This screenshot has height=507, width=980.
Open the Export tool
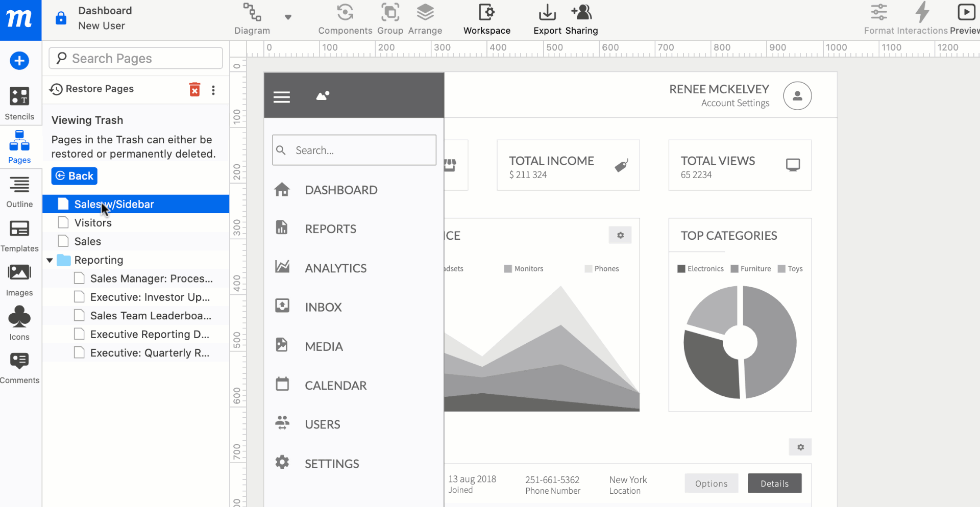click(x=547, y=19)
